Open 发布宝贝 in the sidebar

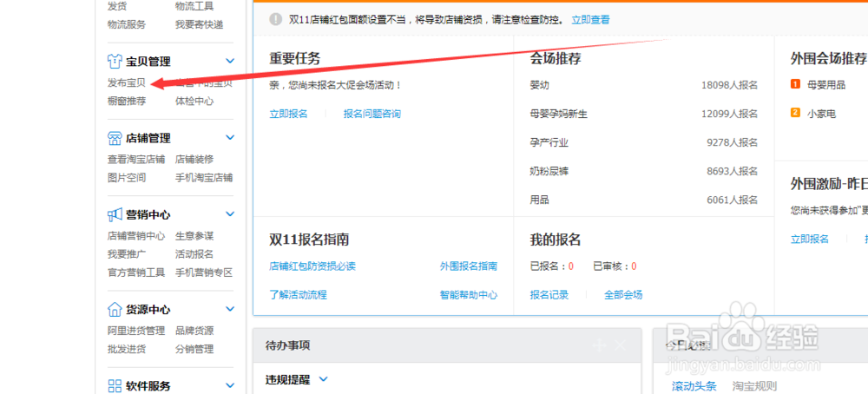(x=127, y=83)
